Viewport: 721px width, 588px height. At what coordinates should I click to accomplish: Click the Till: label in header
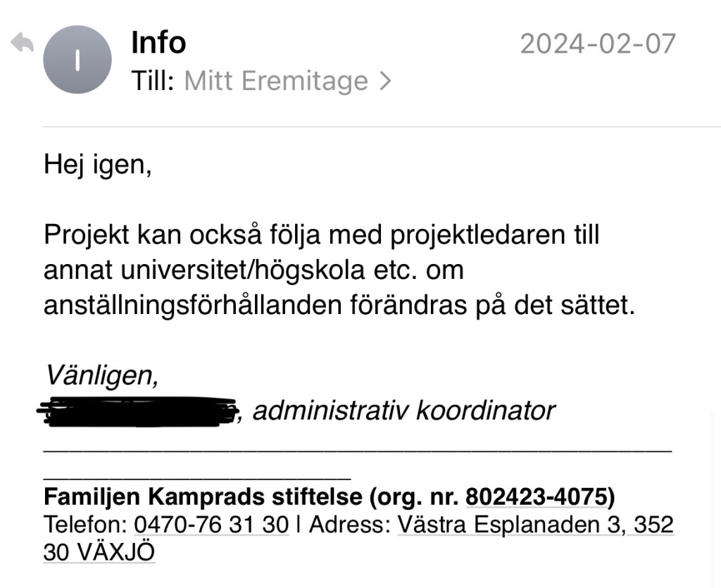coord(152,82)
